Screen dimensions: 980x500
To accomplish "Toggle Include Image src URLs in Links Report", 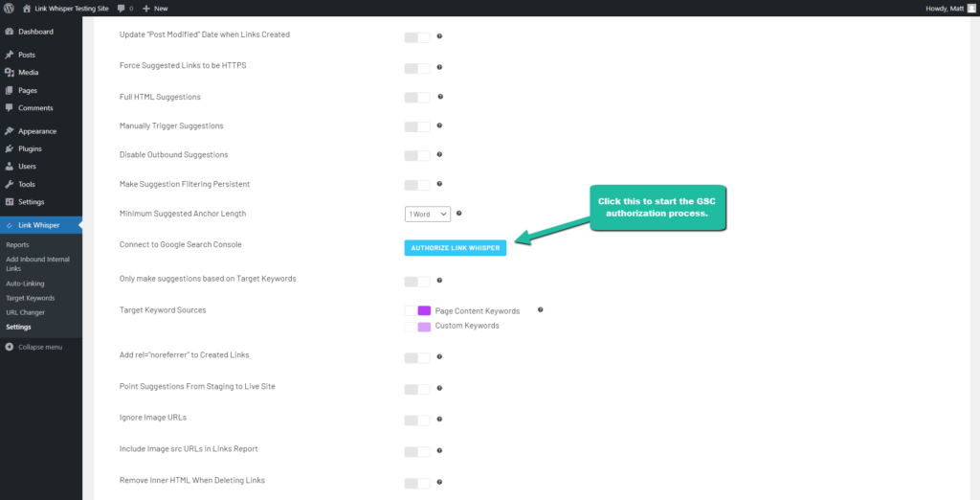I will point(417,452).
